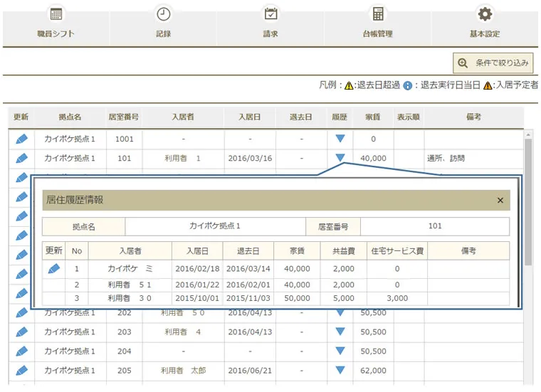The image size is (541, 392).
Task: Collapse history triangle for room 101
Action: (x=340, y=157)
